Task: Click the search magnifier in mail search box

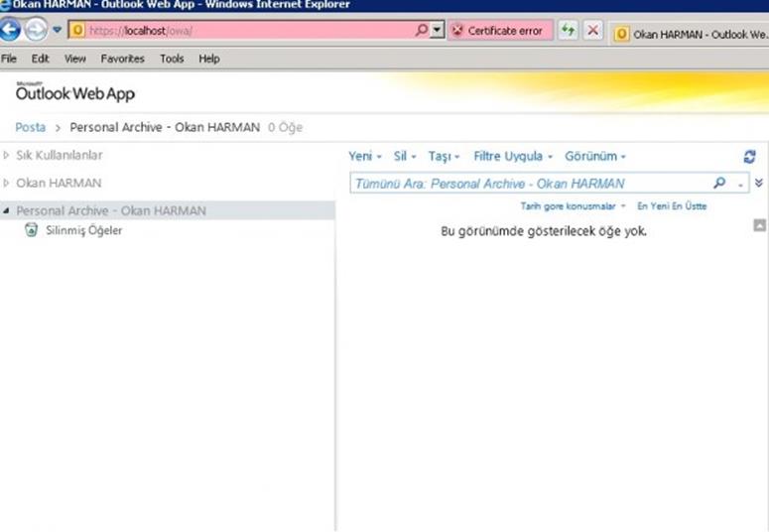Action: 719,183
